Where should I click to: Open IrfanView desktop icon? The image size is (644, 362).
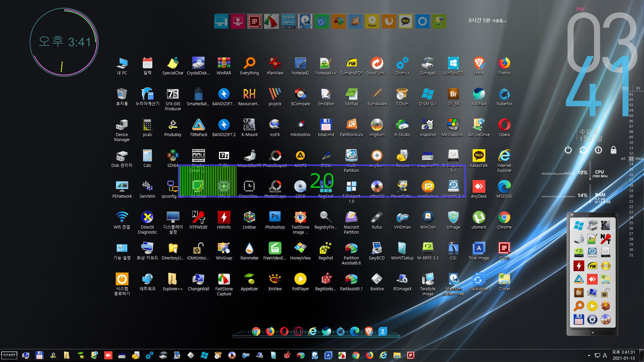[275, 66]
